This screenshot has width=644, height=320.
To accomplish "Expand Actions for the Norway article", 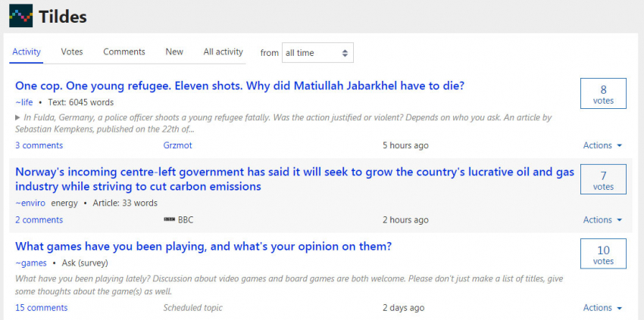I will 602,220.
